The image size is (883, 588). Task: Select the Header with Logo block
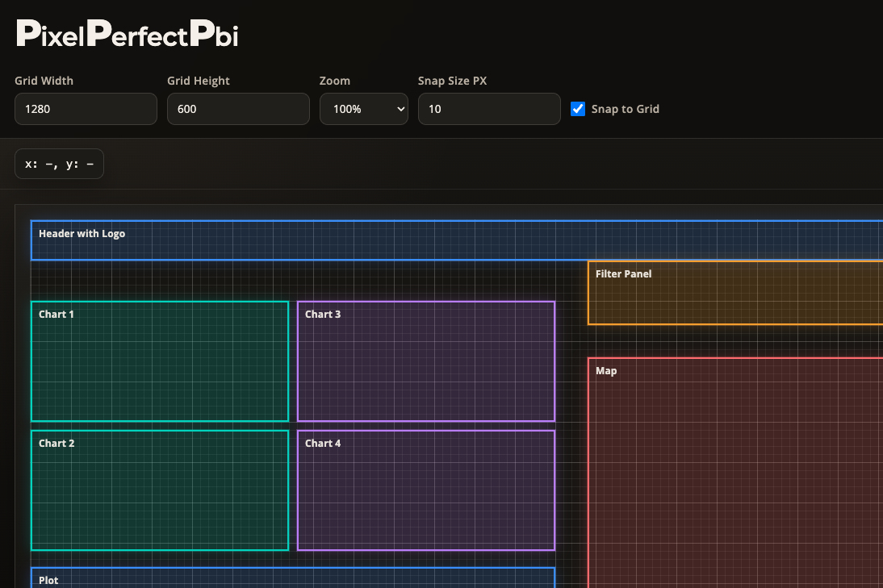(x=457, y=240)
